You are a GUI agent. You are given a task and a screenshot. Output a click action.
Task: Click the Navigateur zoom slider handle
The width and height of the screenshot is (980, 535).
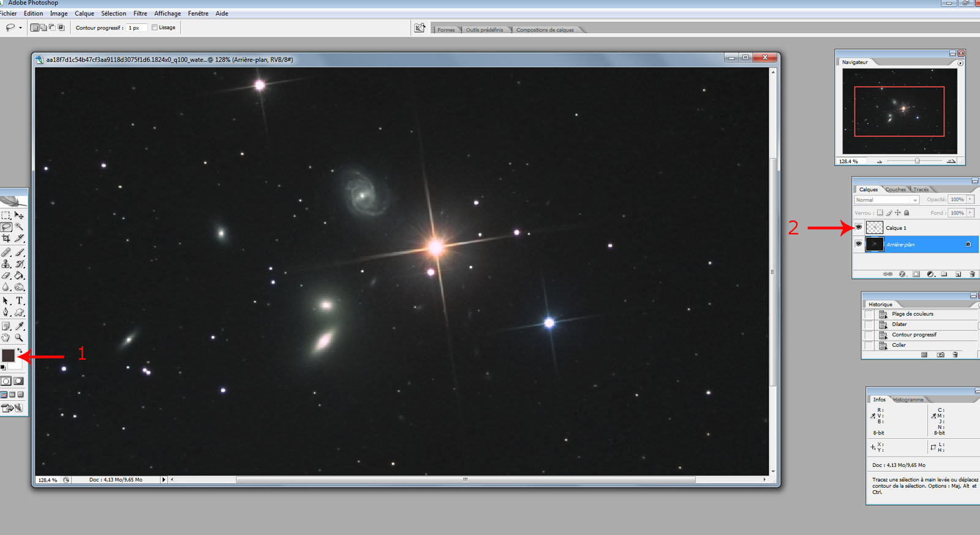pos(917,161)
